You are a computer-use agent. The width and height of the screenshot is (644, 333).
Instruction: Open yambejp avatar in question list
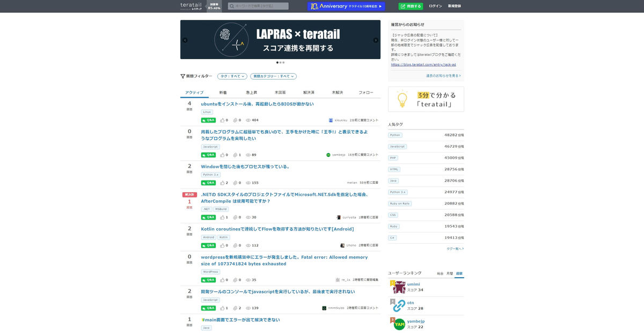pos(328,155)
